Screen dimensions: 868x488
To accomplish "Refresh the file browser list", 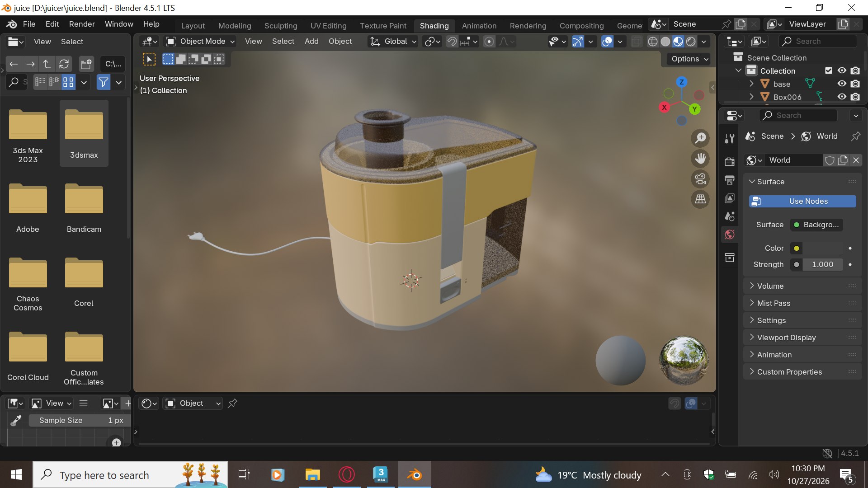I will tap(64, 64).
